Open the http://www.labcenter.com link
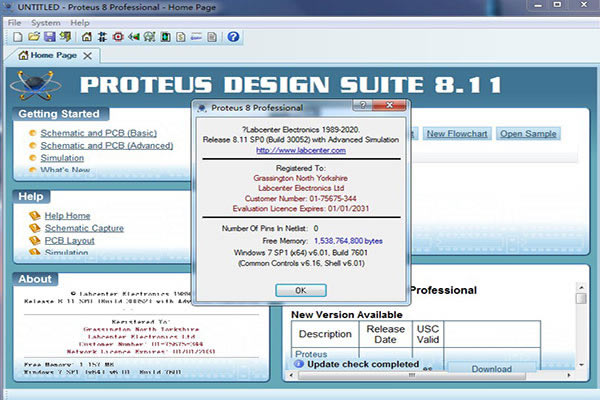The width and height of the screenshot is (600, 400). (301, 150)
